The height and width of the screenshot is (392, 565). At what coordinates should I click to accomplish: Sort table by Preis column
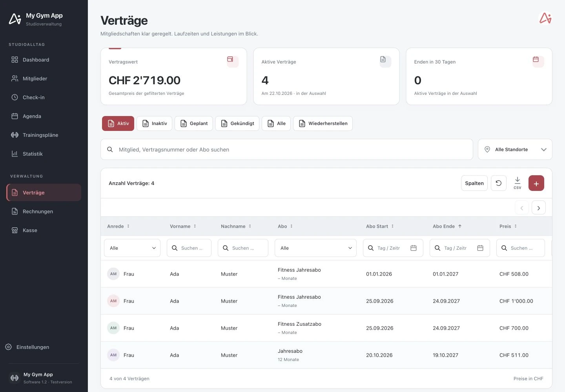click(508, 226)
